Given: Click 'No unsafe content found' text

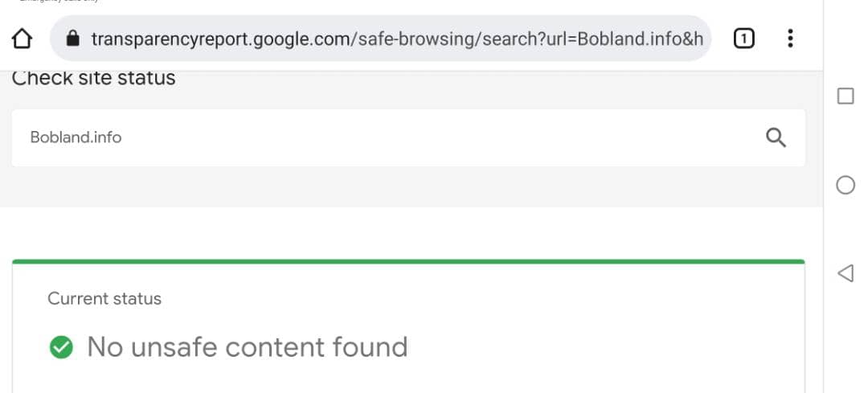Looking at the screenshot, I should pos(248,347).
